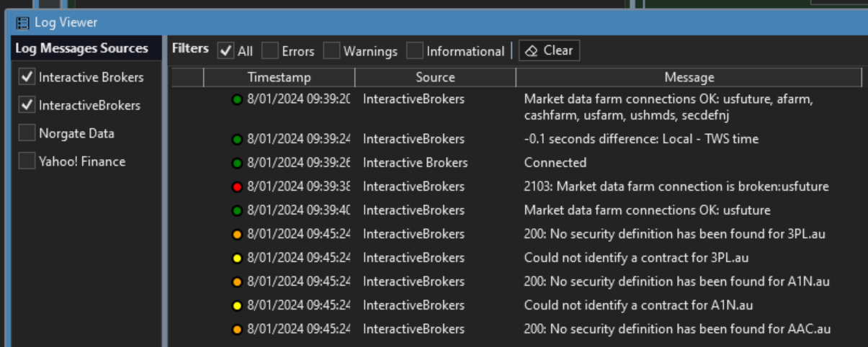The height and width of the screenshot is (347, 868).
Task: Click the 8/01/2024 09:39:20 timestamp cell
Action: 298,99
